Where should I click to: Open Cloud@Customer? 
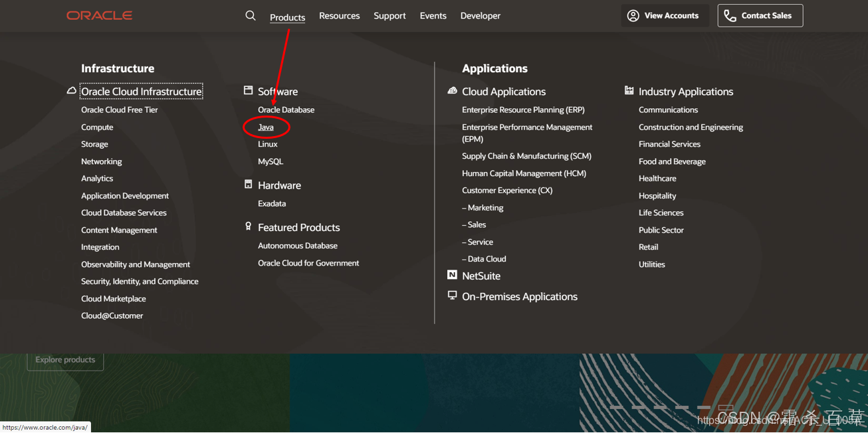[112, 316]
